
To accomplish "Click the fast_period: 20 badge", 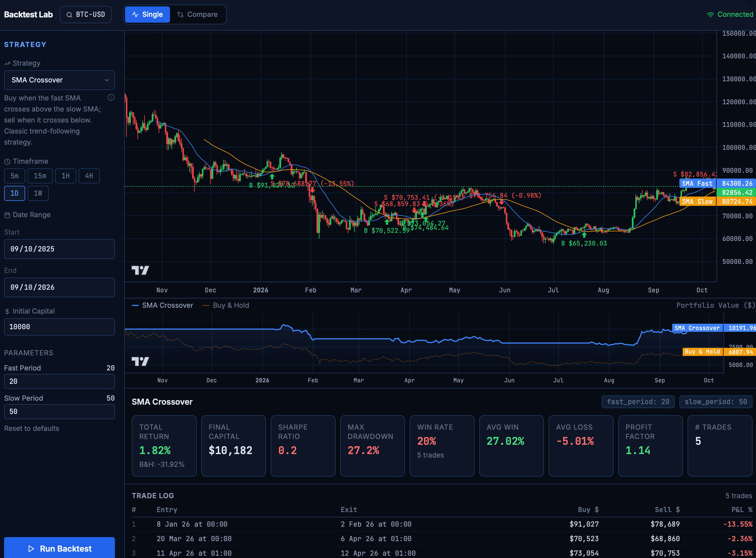I will (x=638, y=402).
